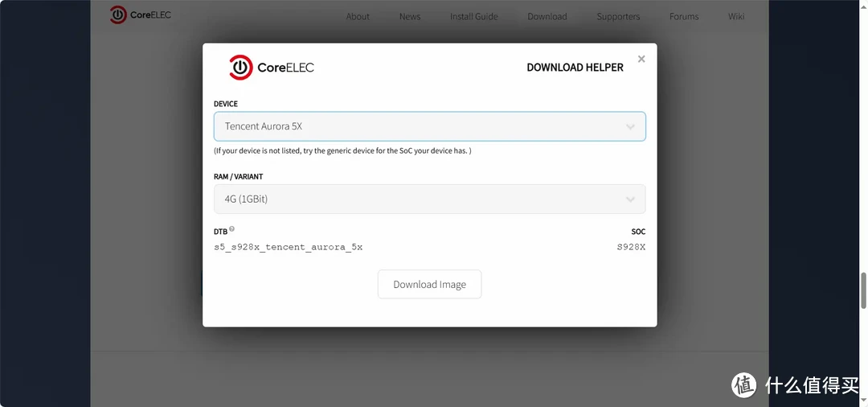This screenshot has width=868, height=407.
Task: Open the News menu item
Action: coord(410,17)
